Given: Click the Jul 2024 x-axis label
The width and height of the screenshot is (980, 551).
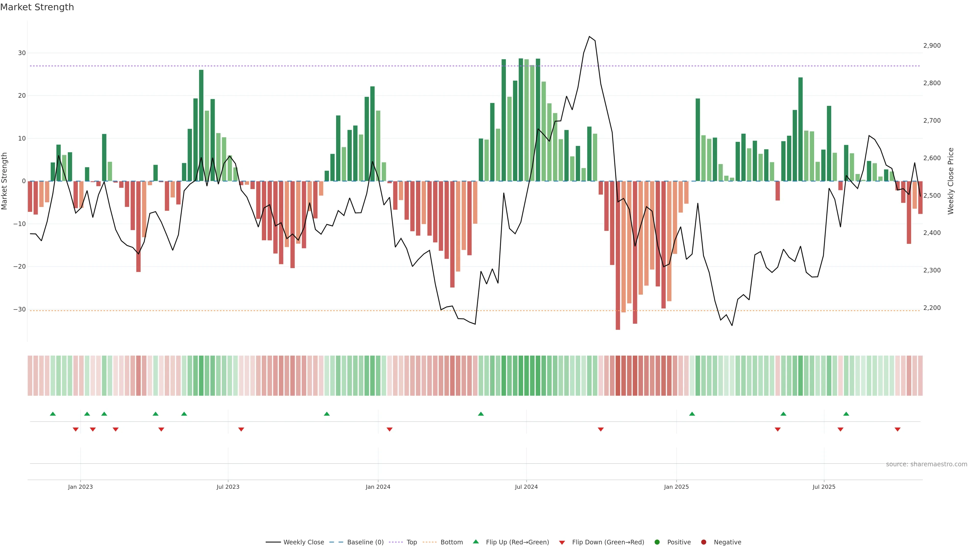Looking at the screenshot, I should coord(526,487).
